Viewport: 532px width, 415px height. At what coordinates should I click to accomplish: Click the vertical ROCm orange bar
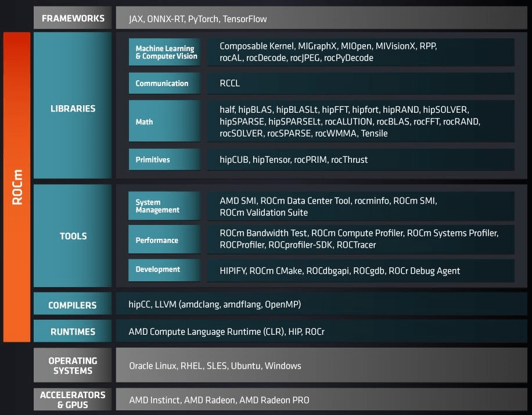click(x=17, y=187)
